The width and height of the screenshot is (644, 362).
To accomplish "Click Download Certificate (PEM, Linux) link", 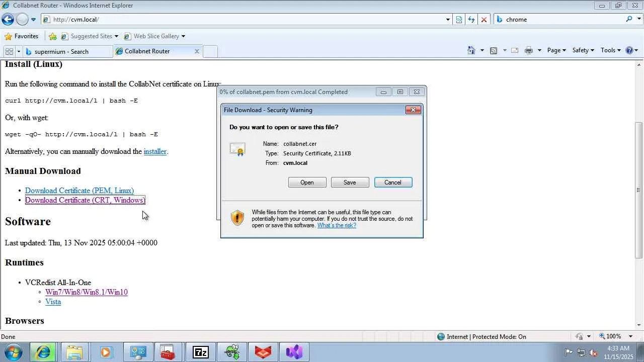I will (x=79, y=191).
